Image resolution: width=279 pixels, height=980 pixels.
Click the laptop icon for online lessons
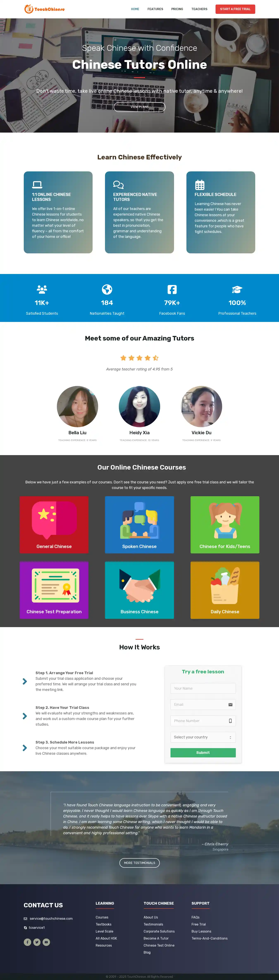pyautogui.click(x=37, y=185)
